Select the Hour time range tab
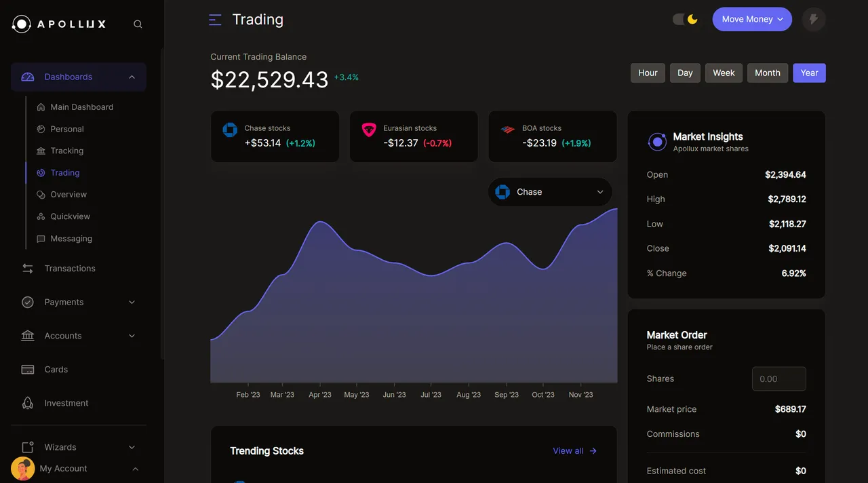868x483 pixels. click(647, 73)
